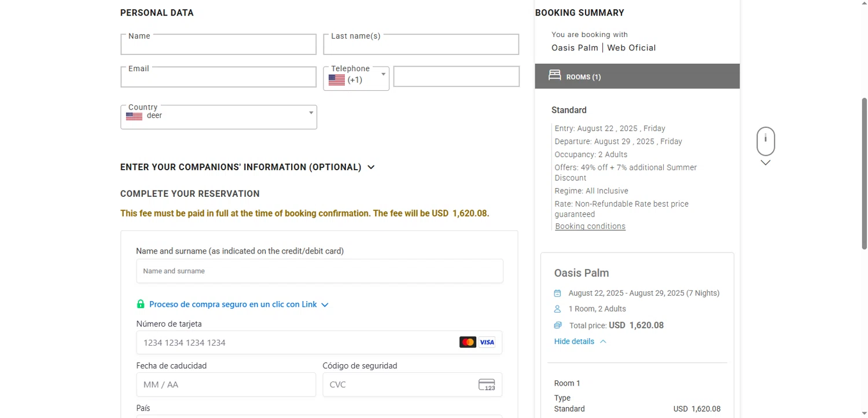Click the CVC security code field
This screenshot has height=418, width=868.
pyautogui.click(x=412, y=384)
